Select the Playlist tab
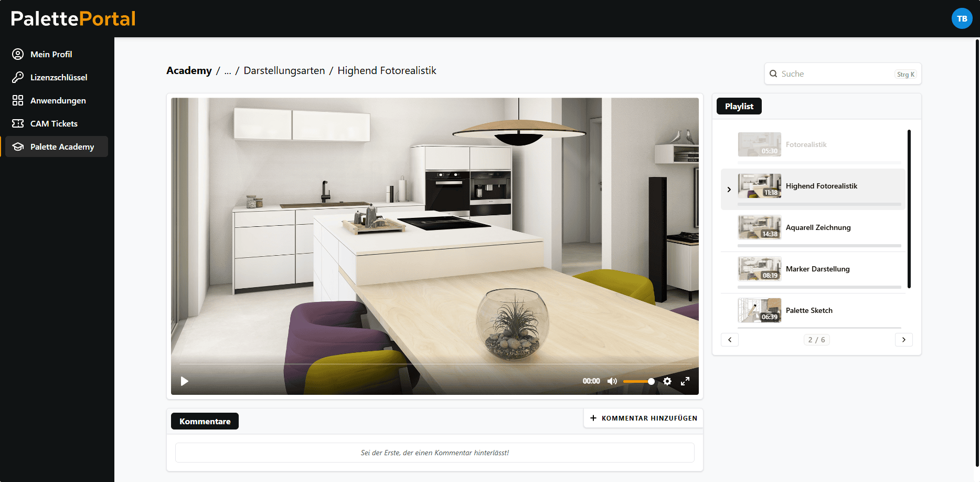The image size is (980, 482). coord(739,106)
